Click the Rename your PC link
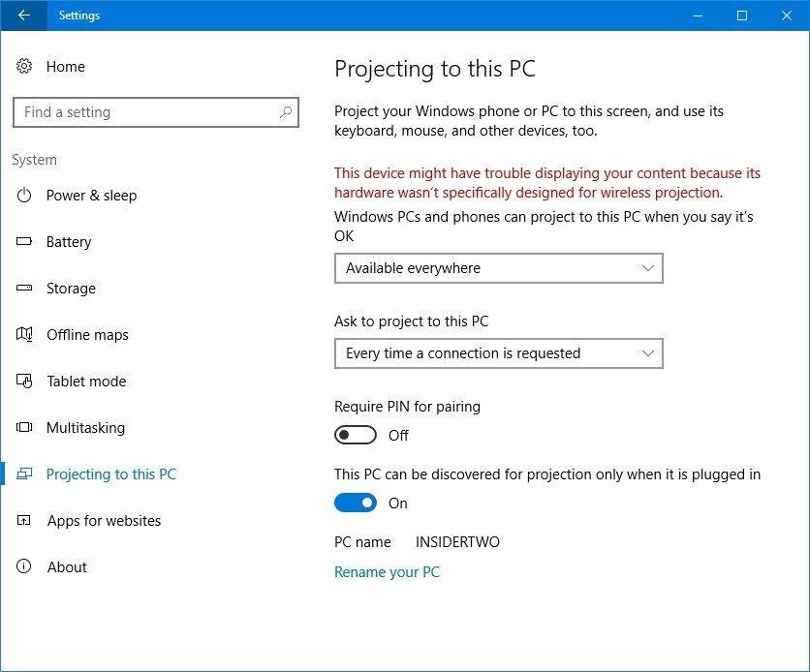 [386, 572]
